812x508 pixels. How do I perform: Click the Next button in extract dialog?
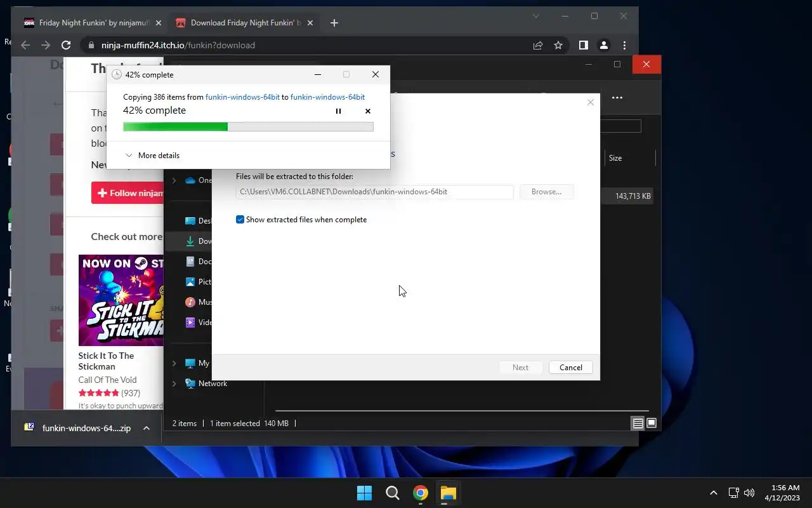tap(520, 368)
